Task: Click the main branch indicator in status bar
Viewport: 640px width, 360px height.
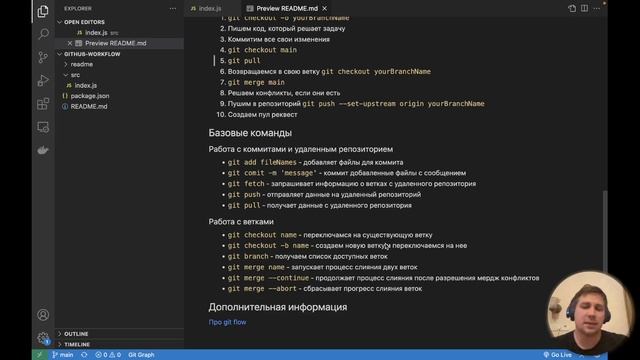Action: [x=62, y=355]
